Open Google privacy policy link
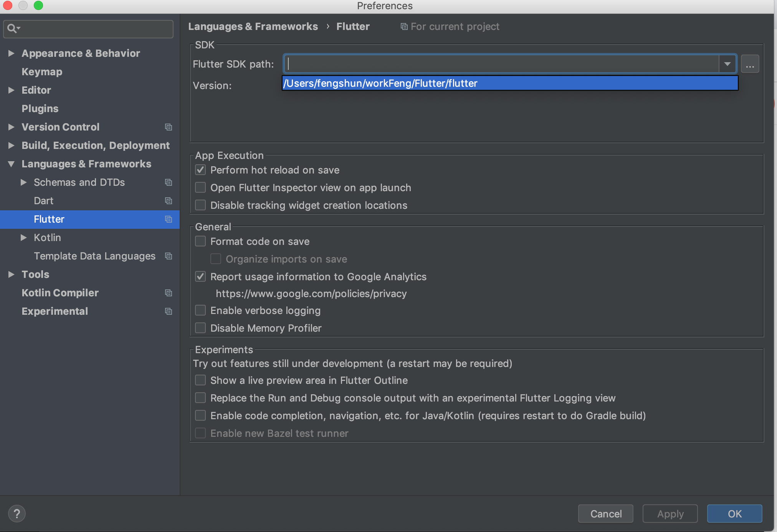The width and height of the screenshot is (777, 532). [x=311, y=294]
